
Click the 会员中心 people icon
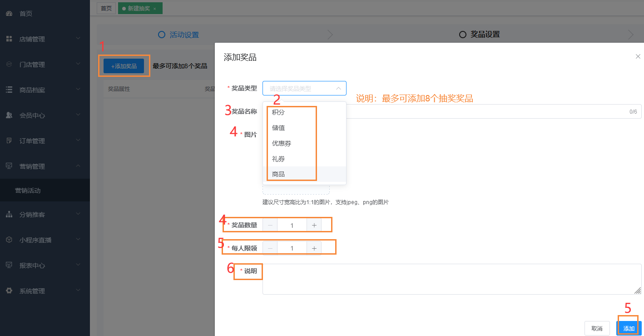tap(9, 115)
